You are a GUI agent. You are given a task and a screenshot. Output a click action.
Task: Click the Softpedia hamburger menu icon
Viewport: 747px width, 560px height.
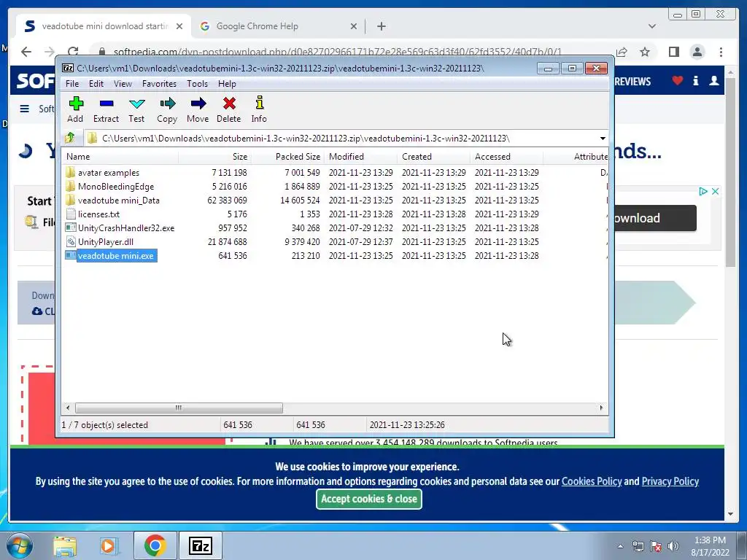(x=24, y=109)
